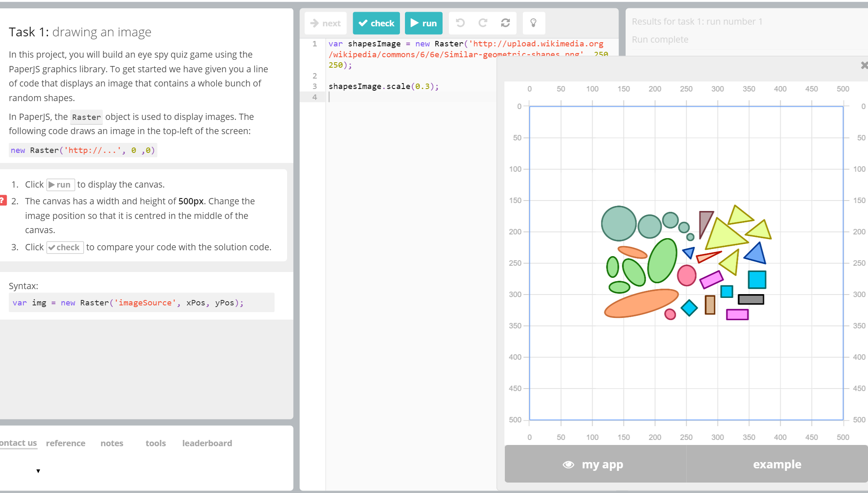Open the reference tab
868x493 pixels.
pos(66,443)
